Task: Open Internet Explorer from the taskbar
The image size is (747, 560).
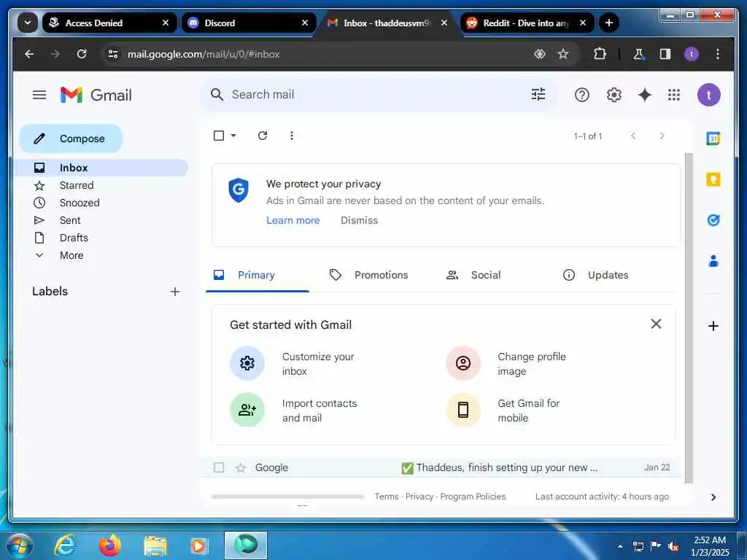Action: pyautogui.click(x=65, y=545)
